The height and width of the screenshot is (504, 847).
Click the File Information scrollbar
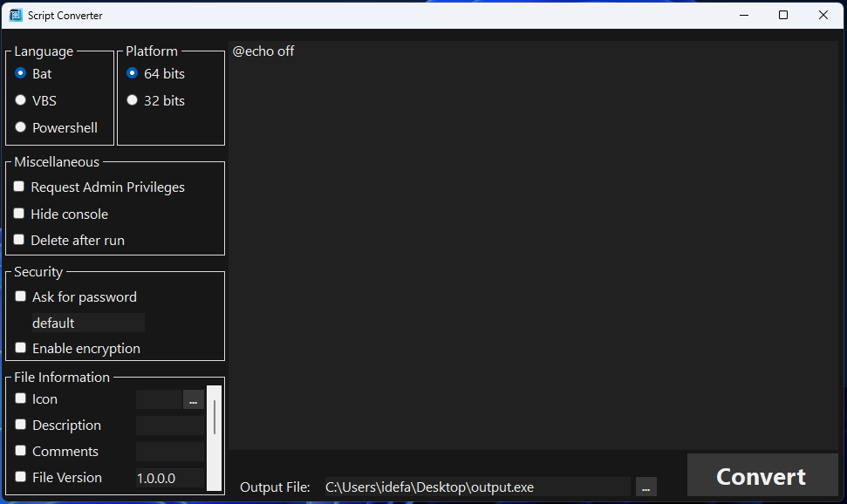point(214,419)
